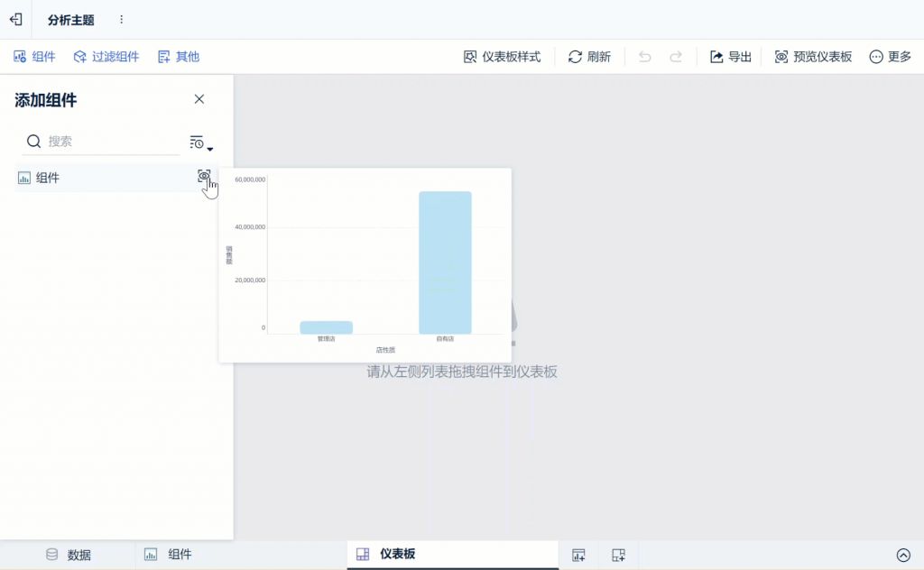Click the add component tab icon
The image size is (924, 570).
578,555
